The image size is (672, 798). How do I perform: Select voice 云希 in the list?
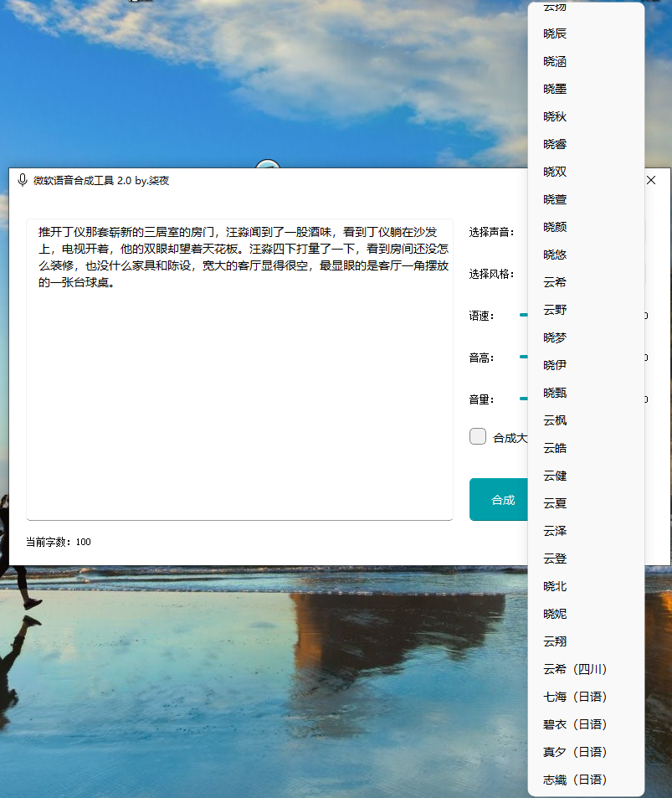[x=553, y=281]
